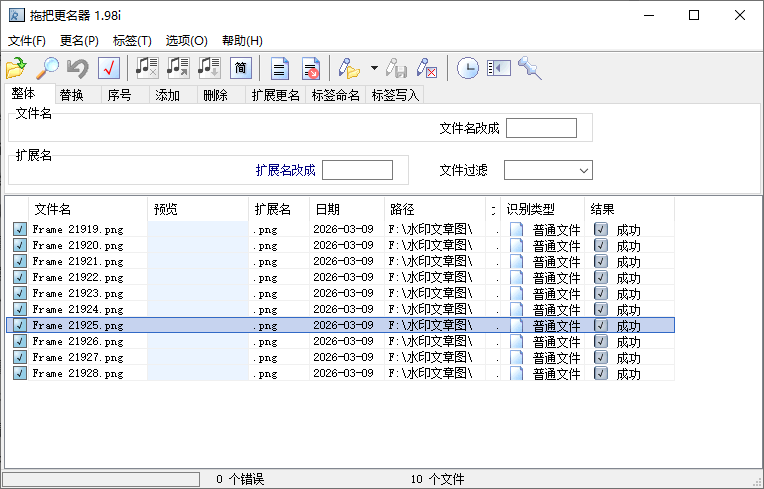Click the magnifier search toolbar icon

(x=47, y=68)
